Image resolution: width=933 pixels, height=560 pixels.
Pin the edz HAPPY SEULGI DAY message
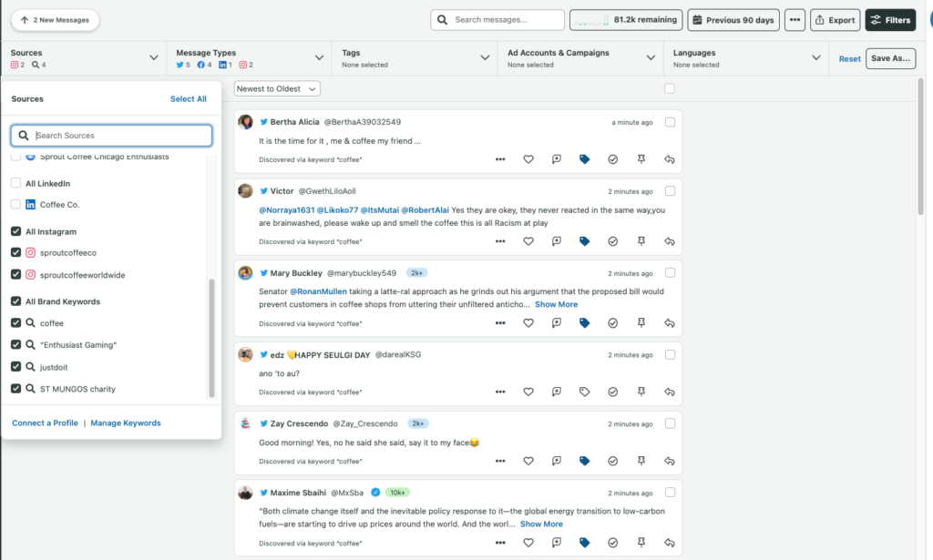(x=641, y=392)
